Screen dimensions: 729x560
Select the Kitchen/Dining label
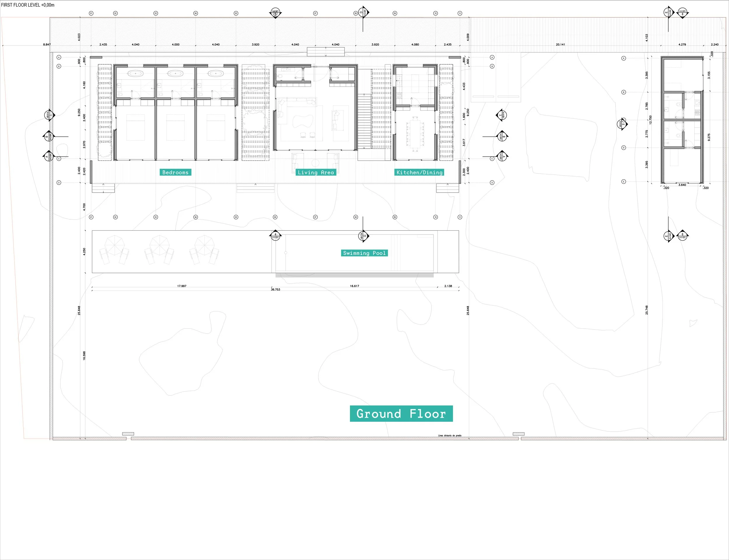(x=419, y=172)
